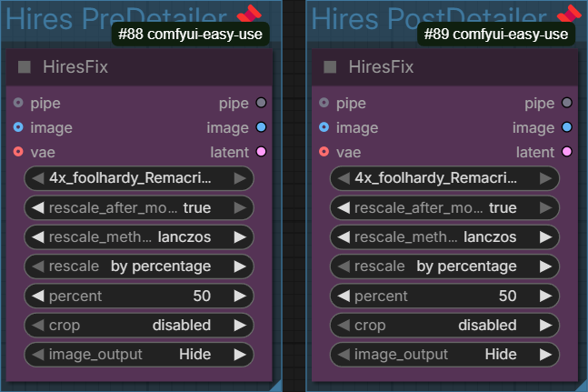The image size is (588, 392).
Task: Click pipe input socket on PostDetailer HiresFix
Action: [x=324, y=103]
